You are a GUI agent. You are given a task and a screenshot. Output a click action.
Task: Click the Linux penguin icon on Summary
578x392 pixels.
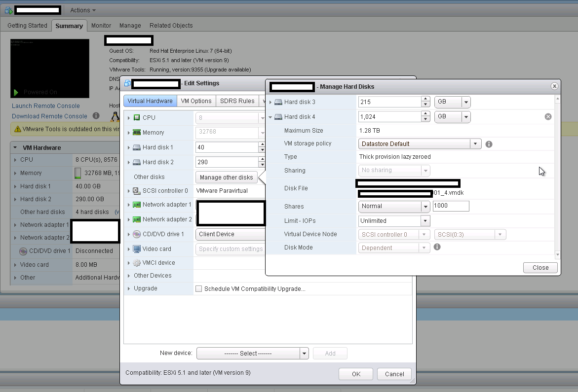coord(115,117)
